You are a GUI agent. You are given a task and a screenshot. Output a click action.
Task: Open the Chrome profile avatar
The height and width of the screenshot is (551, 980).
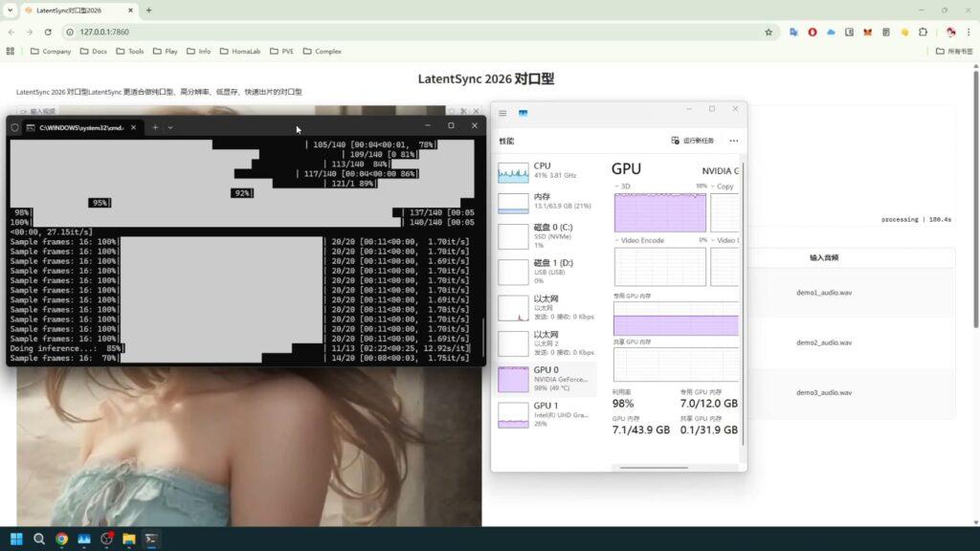click(x=950, y=32)
